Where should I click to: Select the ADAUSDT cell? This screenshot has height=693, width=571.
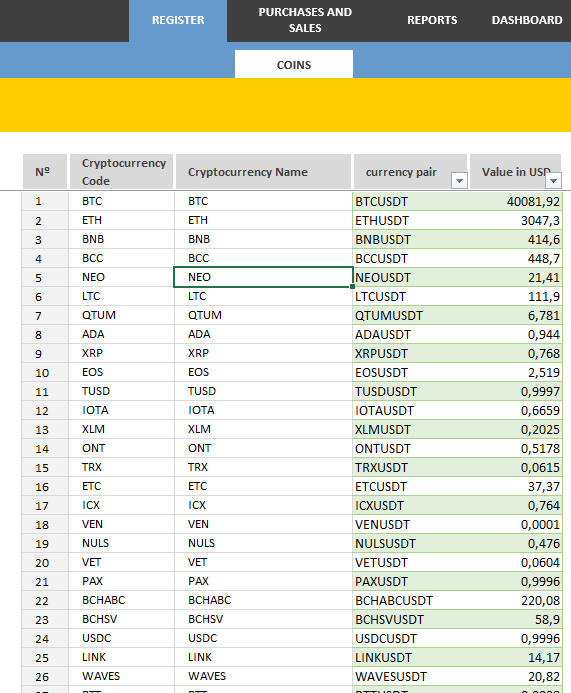pyautogui.click(x=411, y=335)
